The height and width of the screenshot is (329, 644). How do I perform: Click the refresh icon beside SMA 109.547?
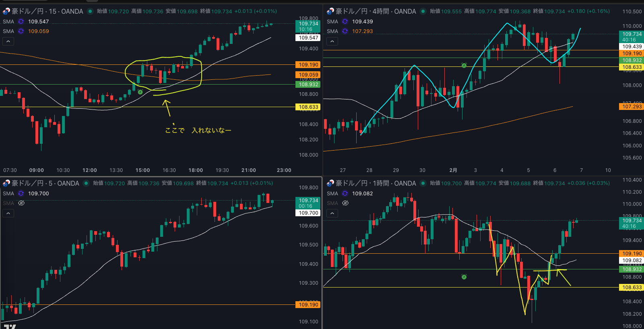click(x=21, y=22)
